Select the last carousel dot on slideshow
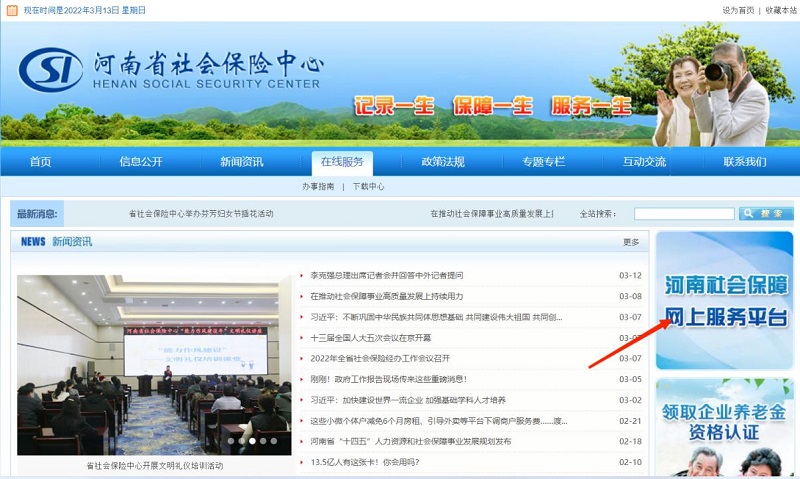 coord(275,440)
